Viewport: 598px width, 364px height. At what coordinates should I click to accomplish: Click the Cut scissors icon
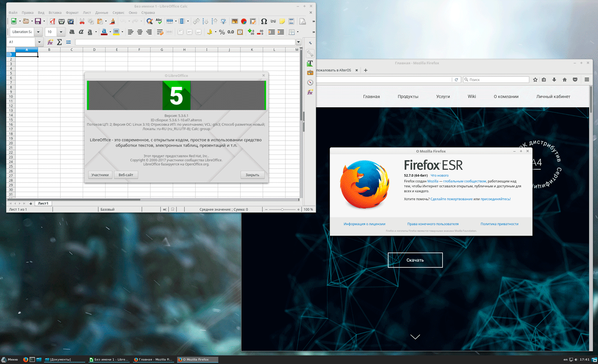pos(82,21)
